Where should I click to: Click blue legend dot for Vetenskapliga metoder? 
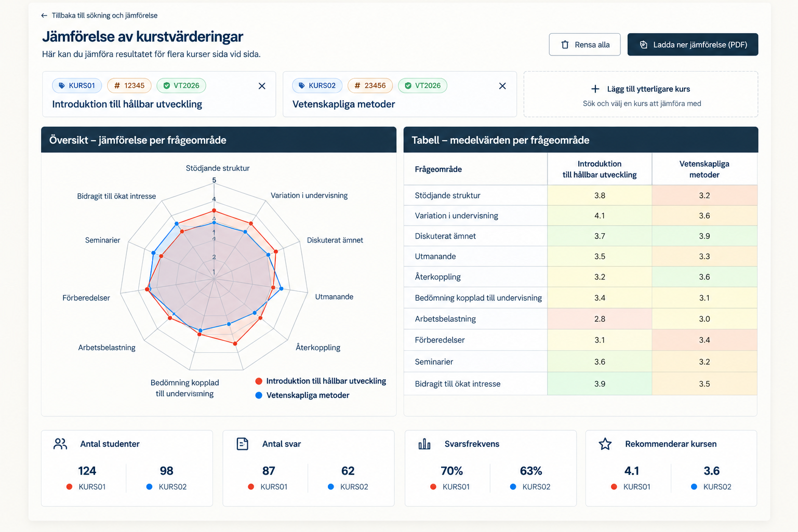[x=259, y=395]
